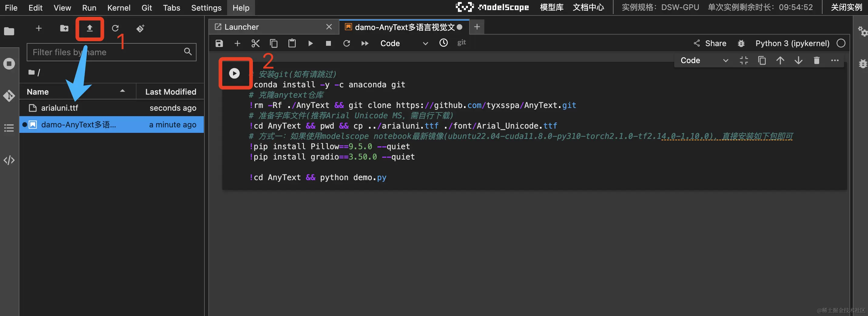Move the cell up

click(x=780, y=60)
